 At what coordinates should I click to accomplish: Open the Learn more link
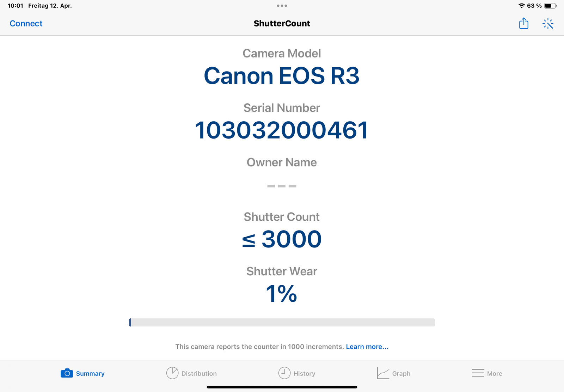point(367,347)
